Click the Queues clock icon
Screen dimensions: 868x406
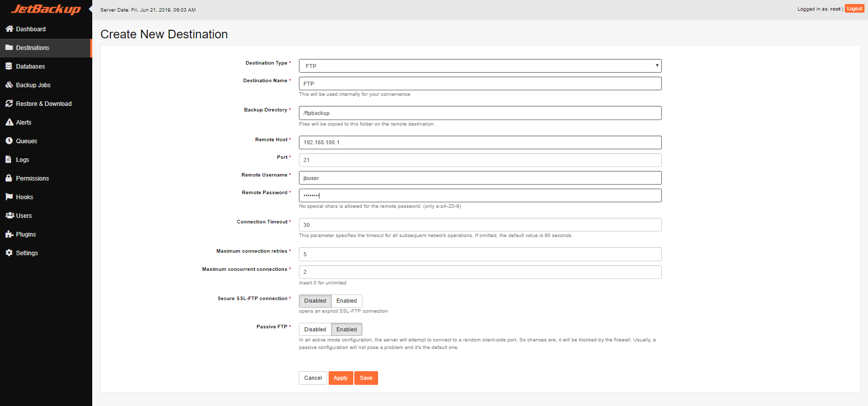coord(9,141)
